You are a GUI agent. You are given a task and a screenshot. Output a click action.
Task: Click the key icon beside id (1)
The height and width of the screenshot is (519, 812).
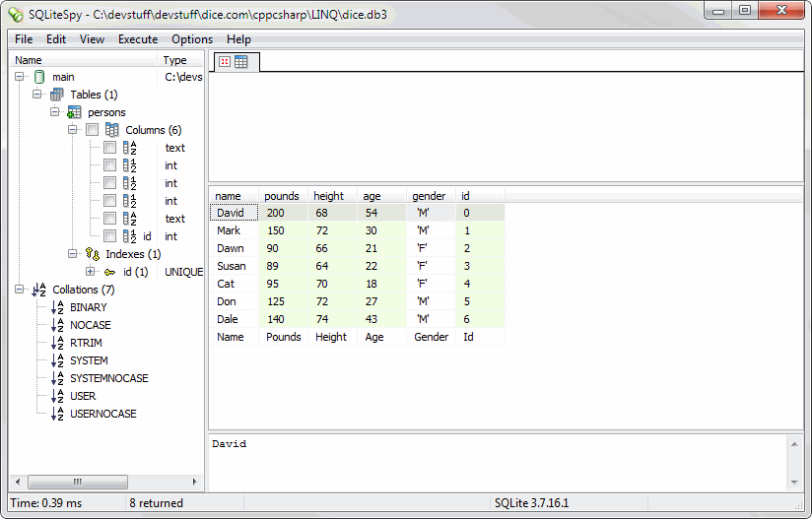109,272
